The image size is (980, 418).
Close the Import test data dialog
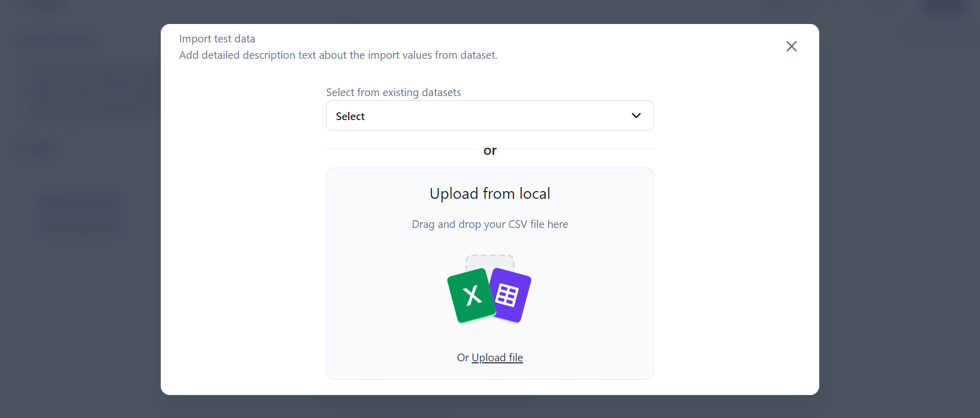point(791,47)
